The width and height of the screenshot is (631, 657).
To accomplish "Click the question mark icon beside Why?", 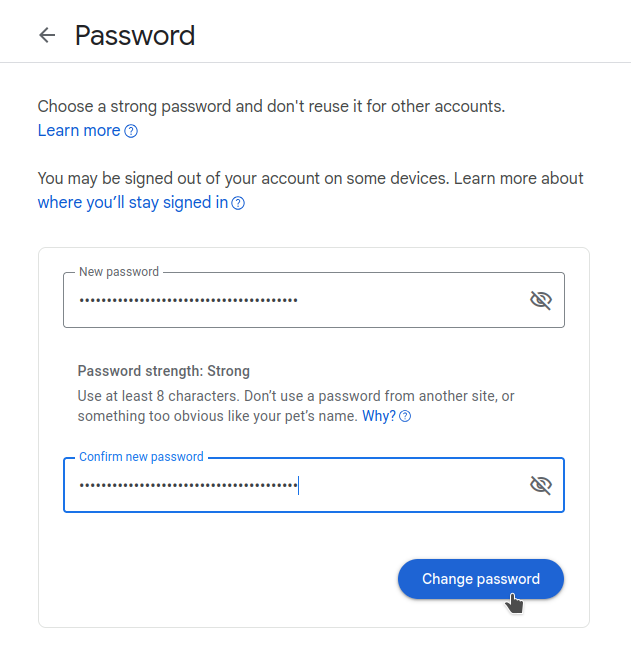I will (405, 416).
